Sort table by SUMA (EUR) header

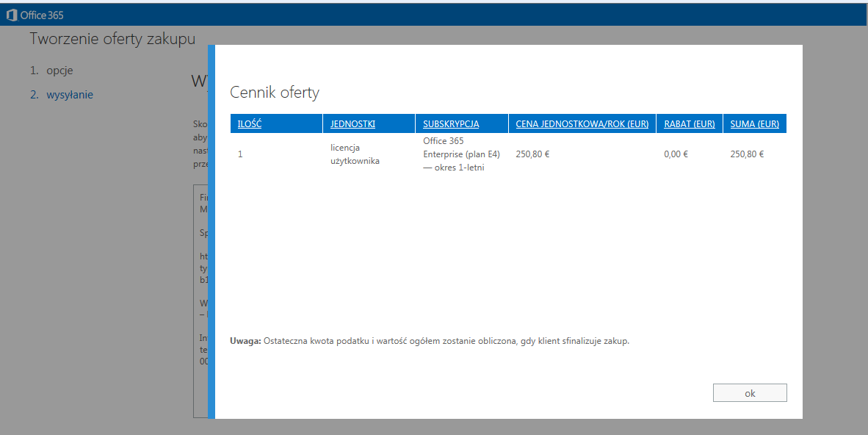tap(754, 123)
